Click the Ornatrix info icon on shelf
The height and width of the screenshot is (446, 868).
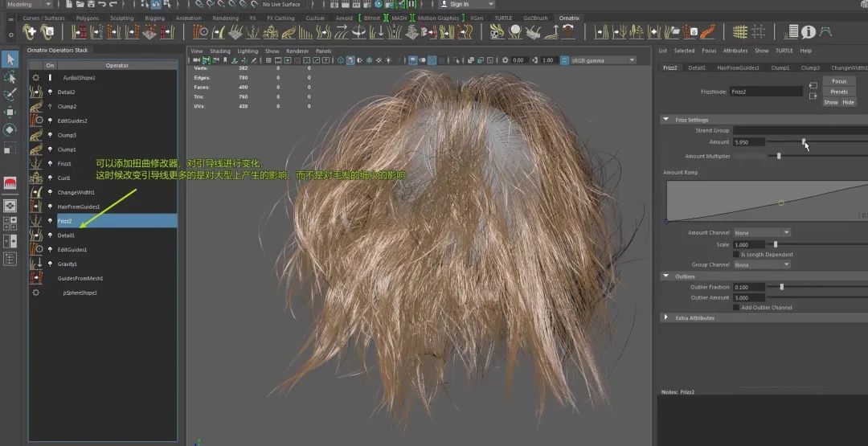pyautogui.click(x=809, y=32)
